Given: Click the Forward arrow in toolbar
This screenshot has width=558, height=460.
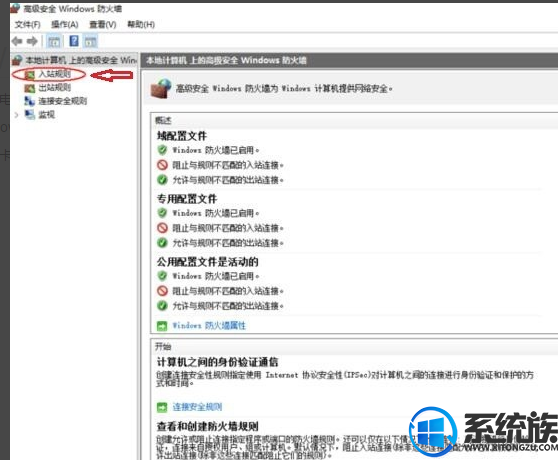Looking at the screenshot, I should [x=32, y=41].
